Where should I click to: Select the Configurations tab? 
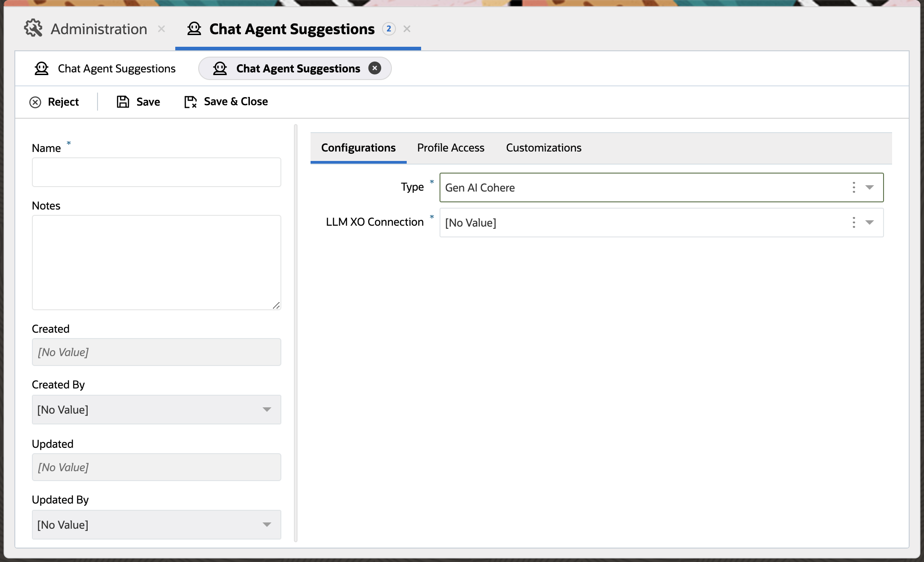click(x=358, y=147)
